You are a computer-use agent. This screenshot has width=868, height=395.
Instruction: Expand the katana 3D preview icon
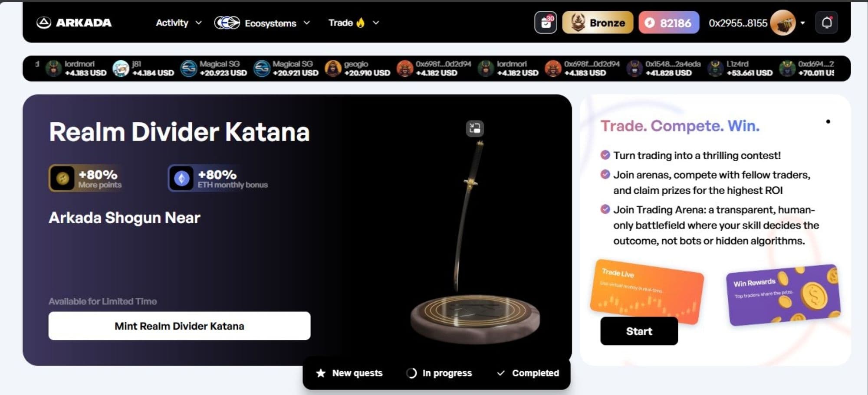475,128
